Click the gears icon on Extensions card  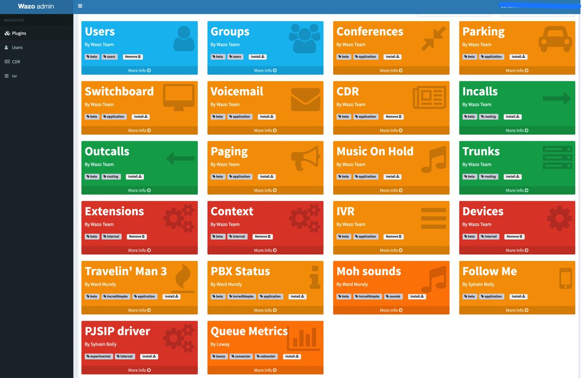pyautogui.click(x=179, y=218)
